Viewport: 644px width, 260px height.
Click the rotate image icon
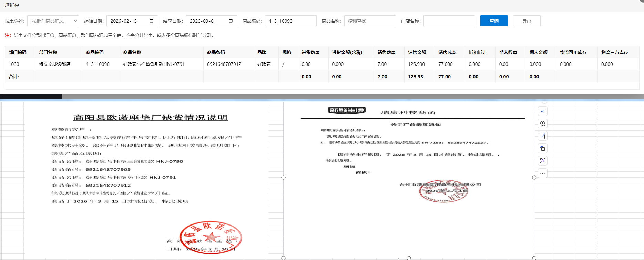click(543, 148)
